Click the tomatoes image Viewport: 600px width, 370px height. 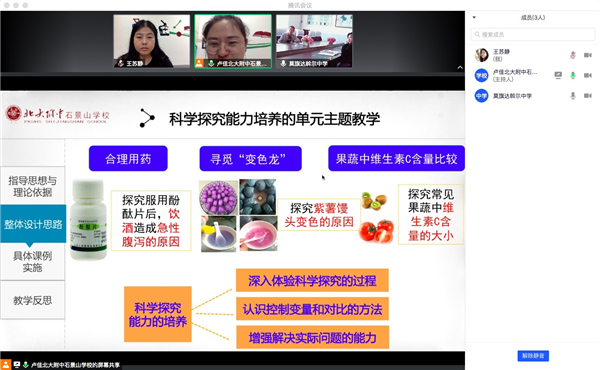(x=377, y=231)
